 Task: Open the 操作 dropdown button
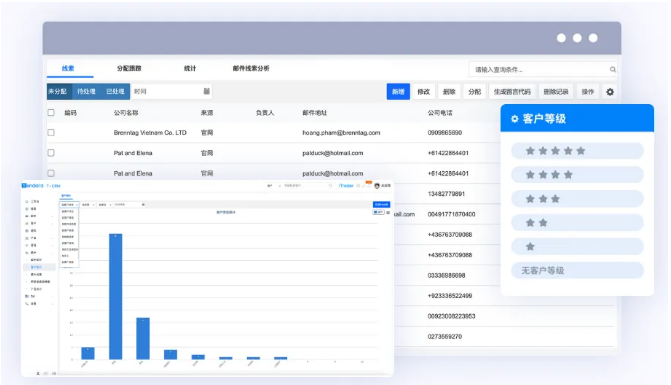coord(588,92)
